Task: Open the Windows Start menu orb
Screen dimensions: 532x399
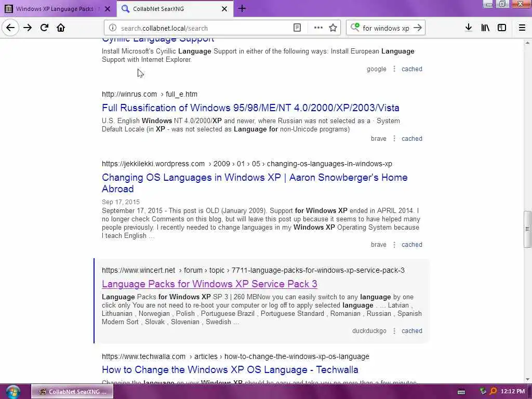Action: 13,392
